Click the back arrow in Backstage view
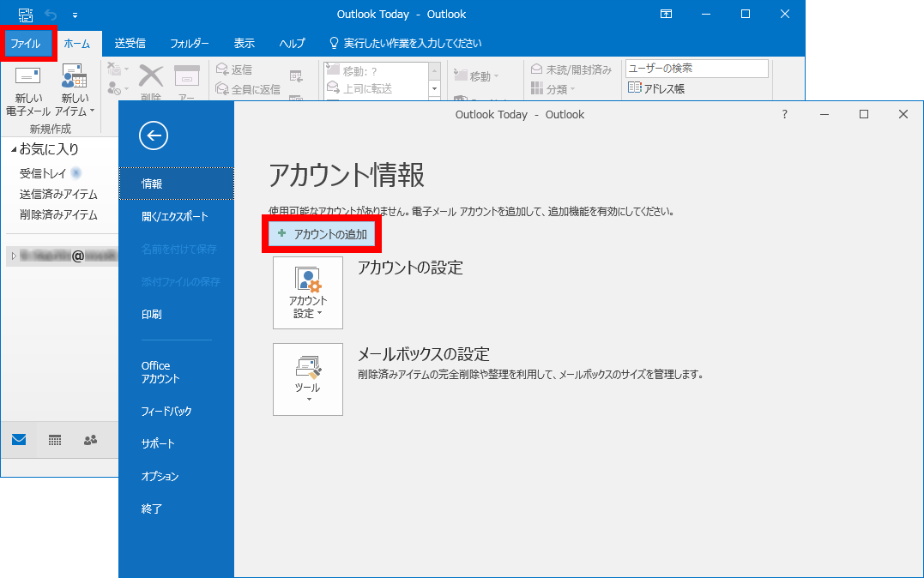Viewport: 924px width, 578px height. 153,135
